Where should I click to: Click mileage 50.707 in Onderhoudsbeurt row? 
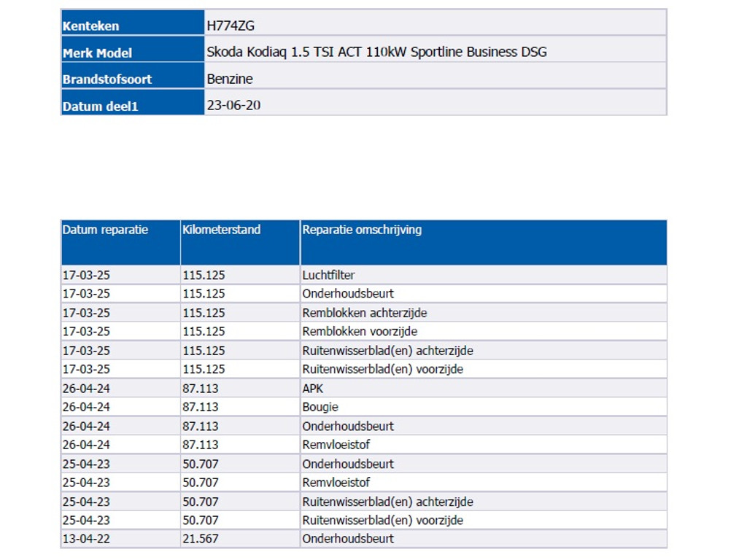point(201,464)
